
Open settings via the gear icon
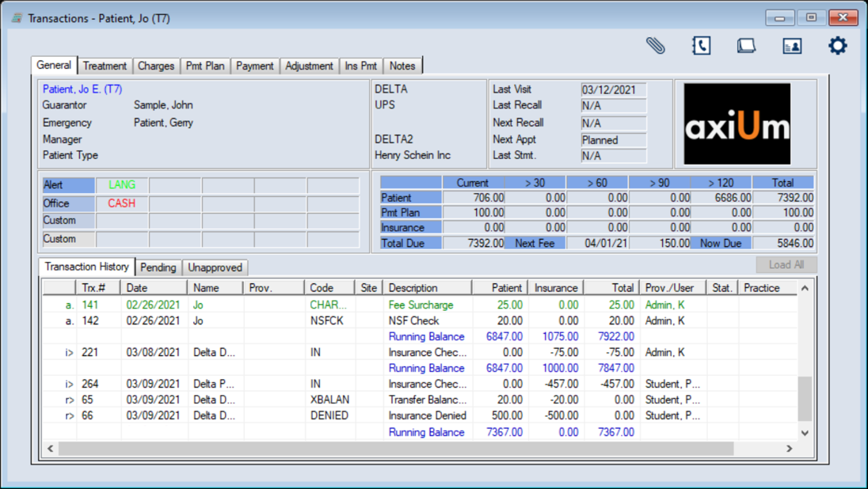point(837,46)
